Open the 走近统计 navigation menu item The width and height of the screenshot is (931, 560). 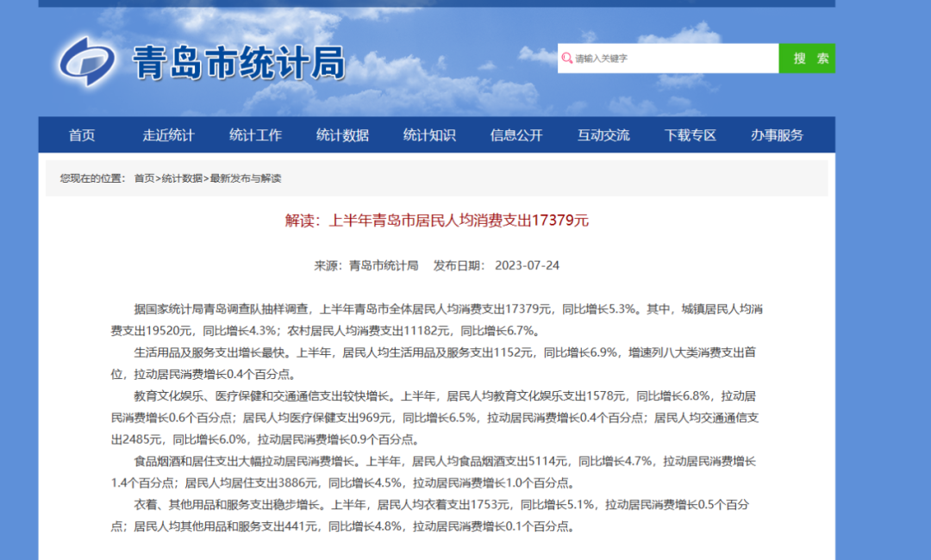pyautogui.click(x=169, y=135)
